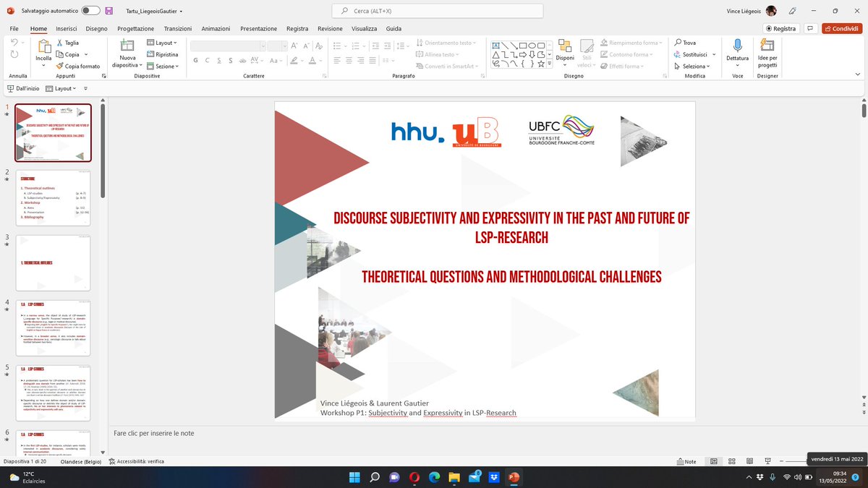Click the Condividi share button
The height and width of the screenshot is (488, 868).
tap(842, 28)
